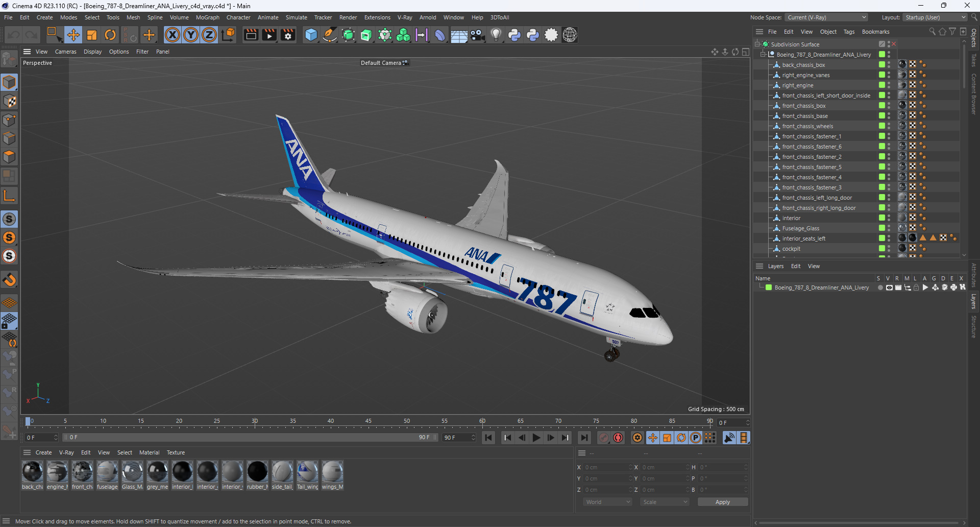
Task: Open search magnifier in Objects panel
Action: tap(933, 32)
